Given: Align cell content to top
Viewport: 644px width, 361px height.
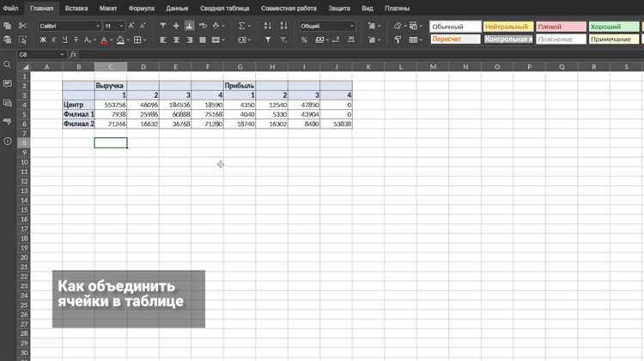Looking at the screenshot, I should [163, 26].
